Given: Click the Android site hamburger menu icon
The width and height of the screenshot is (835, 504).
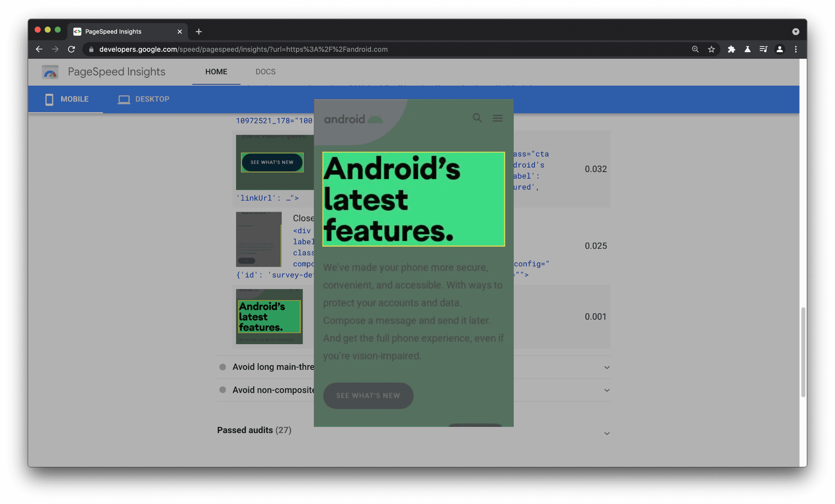Looking at the screenshot, I should click(x=497, y=117).
